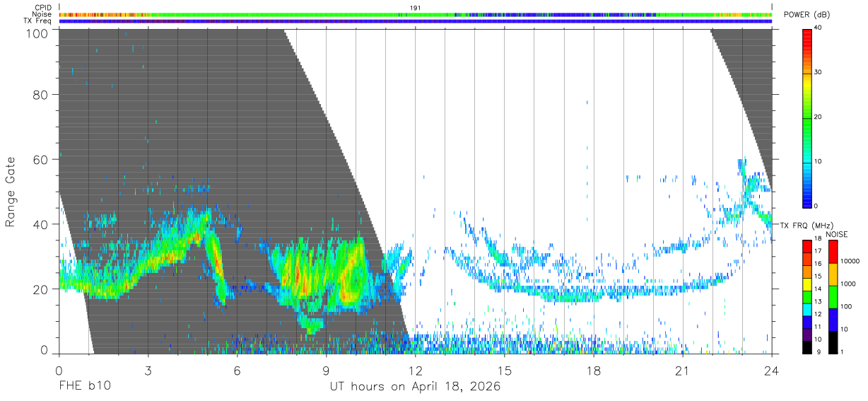868x401 pixels.
Task: Click the '14' tick on TX FRQ scale
Action: click(x=819, y=289)
